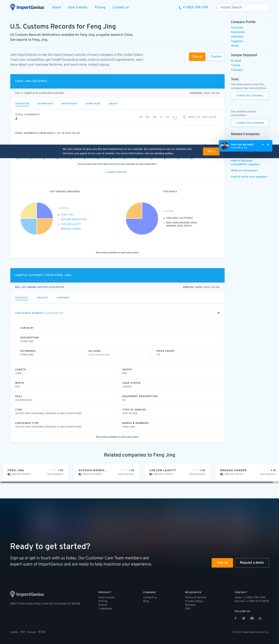Select the 3M time range
The image size is (279, 644).
click(147, 117)
